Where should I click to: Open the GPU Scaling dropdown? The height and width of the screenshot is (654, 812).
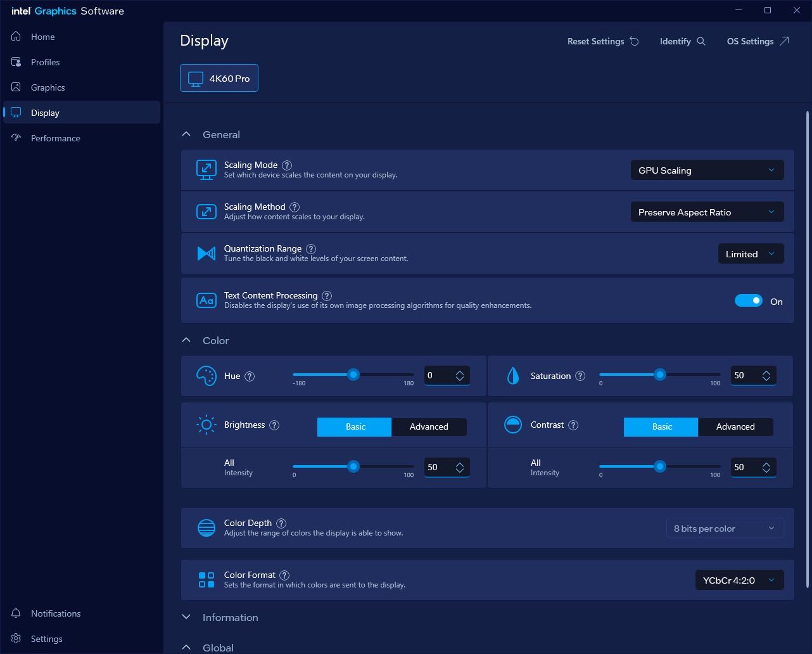click(707, 170)
